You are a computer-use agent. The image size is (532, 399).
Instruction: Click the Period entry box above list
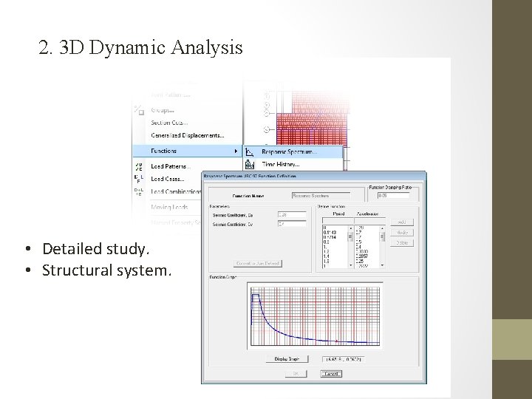[338, 220]
